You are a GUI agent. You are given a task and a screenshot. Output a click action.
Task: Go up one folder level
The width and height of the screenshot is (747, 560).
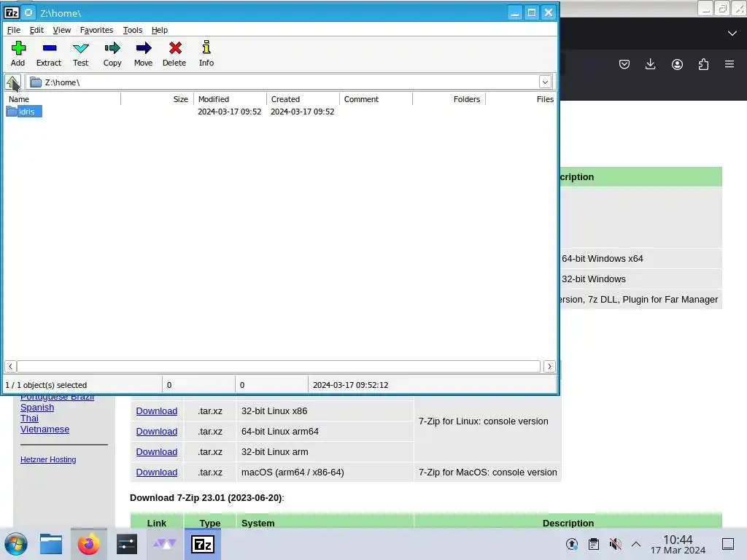pos(12,82)
